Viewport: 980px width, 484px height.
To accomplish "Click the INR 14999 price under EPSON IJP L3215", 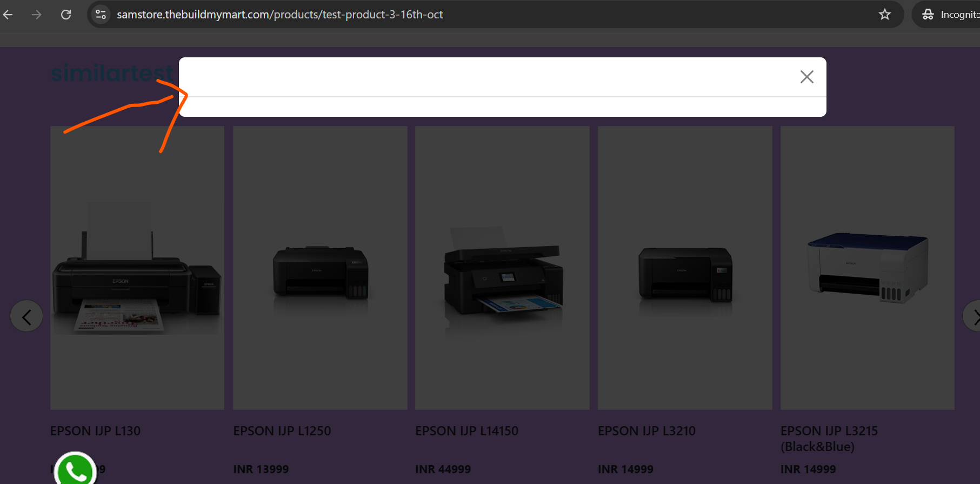I will (x=809, y=469).
